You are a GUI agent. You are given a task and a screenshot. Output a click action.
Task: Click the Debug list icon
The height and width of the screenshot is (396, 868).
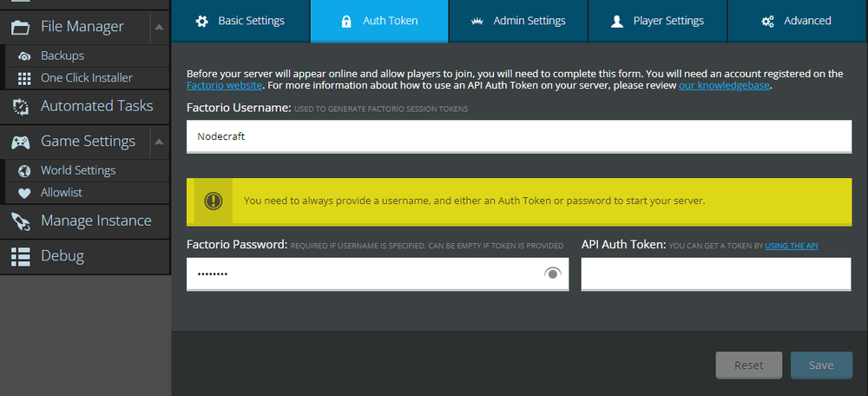[x=21, y=256]
